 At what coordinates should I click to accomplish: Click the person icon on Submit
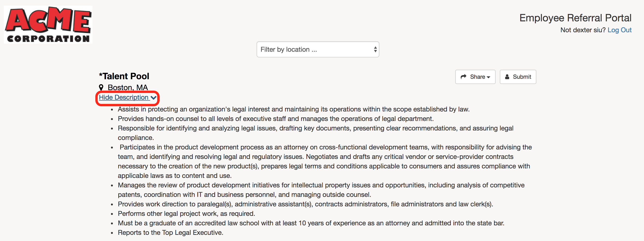tap(507, 77)
